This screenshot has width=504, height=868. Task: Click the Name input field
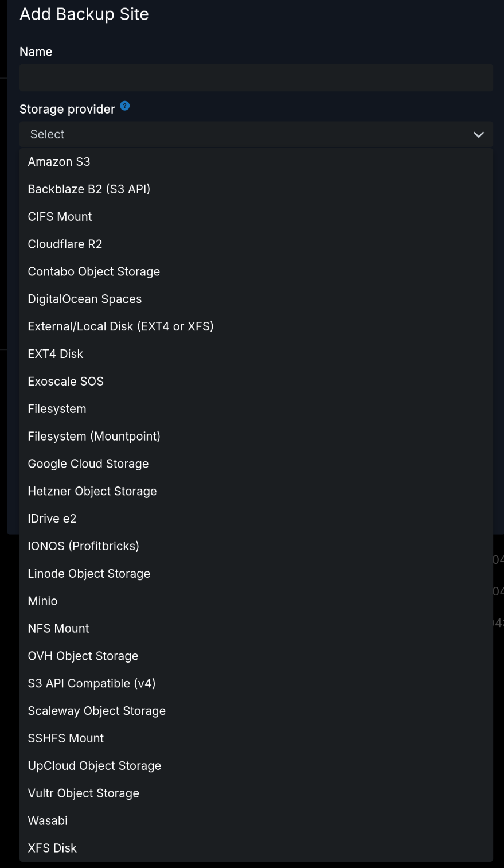tap(256, 77)
